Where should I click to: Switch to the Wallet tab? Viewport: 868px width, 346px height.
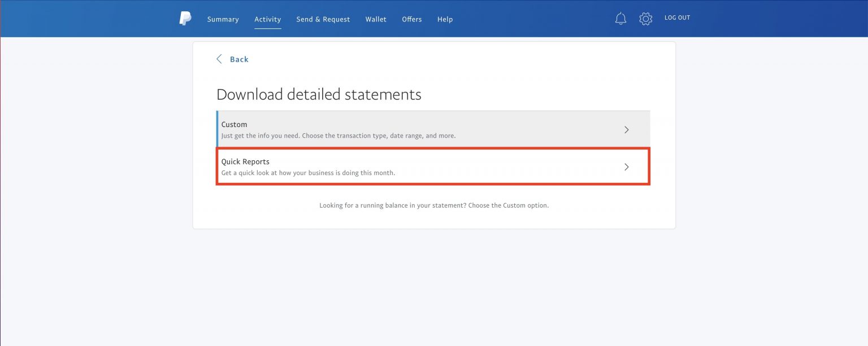click(376, 19)
